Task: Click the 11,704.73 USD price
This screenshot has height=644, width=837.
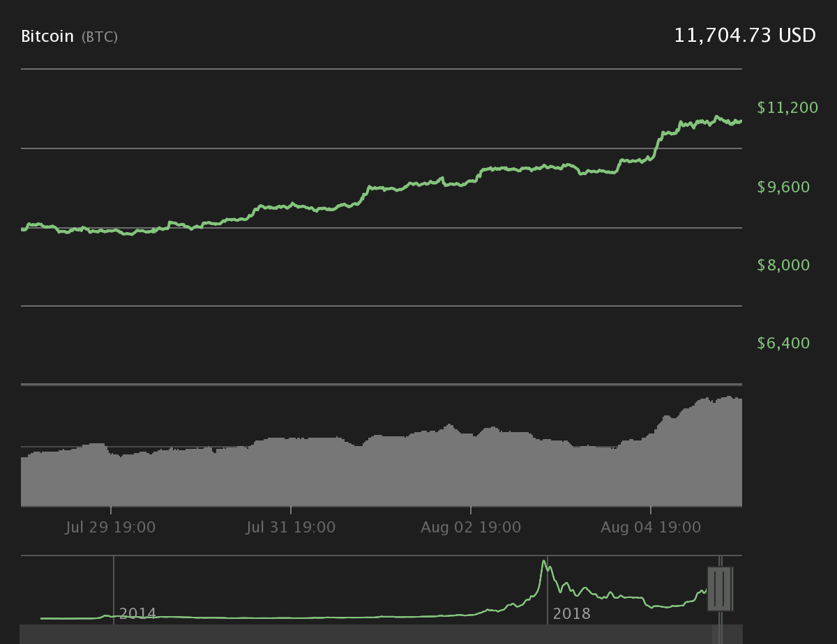Action: point(745,36)
